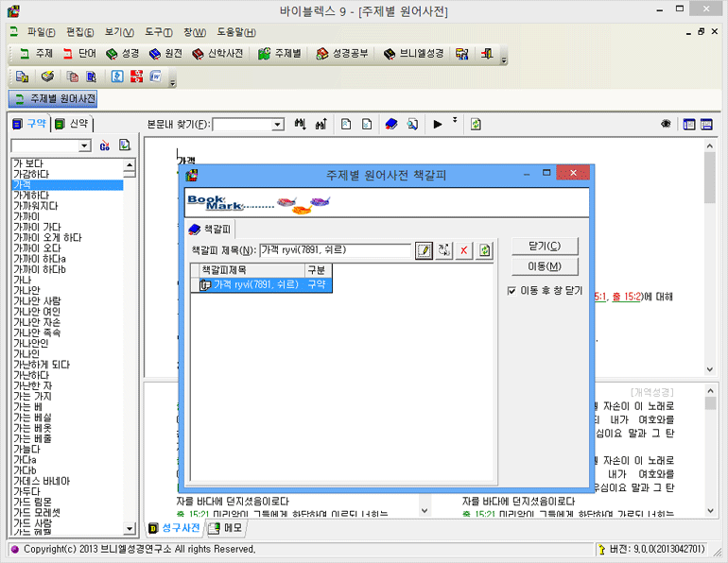728x563 pixels.
Task: Open the 주제별 module
Action: [x=280, y=53]
